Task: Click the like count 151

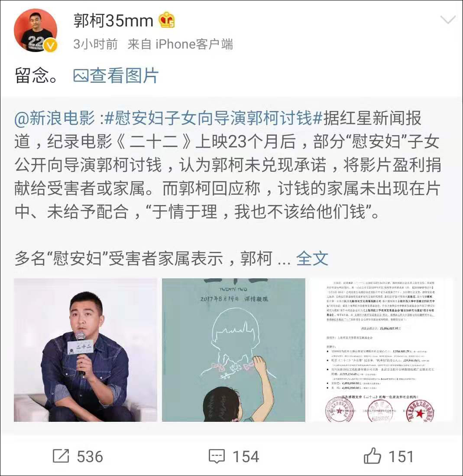Action: click(x=401, y=456)
